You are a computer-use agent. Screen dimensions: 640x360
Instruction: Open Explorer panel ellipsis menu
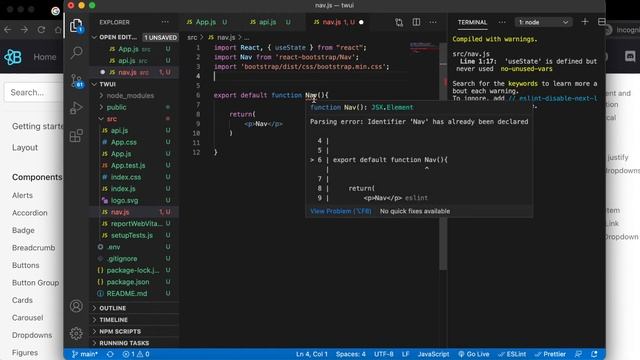pyautogui.click(x=165, y=22)
